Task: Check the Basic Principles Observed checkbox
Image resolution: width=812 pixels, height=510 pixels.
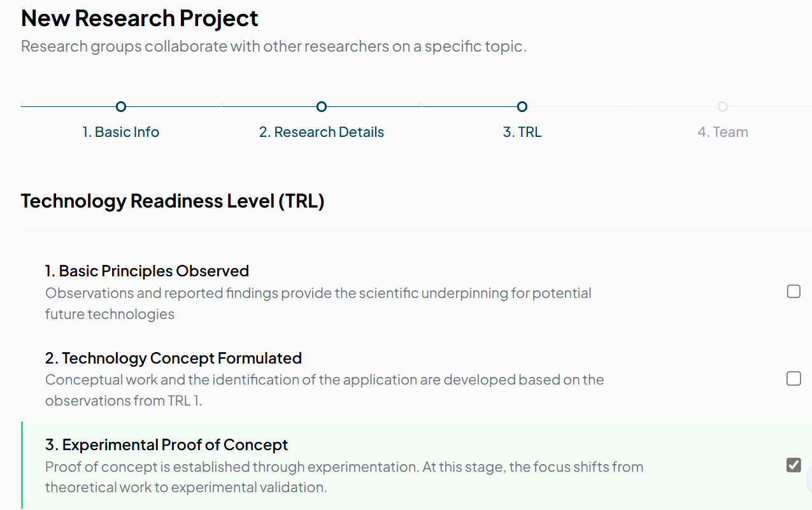Action: click(x=794, y=292)
